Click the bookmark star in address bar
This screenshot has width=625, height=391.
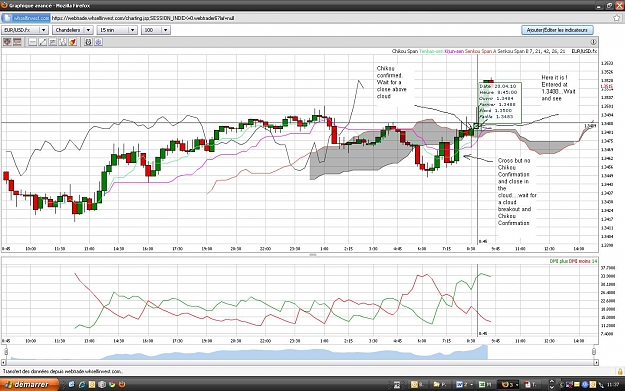[x=616, y=18]
